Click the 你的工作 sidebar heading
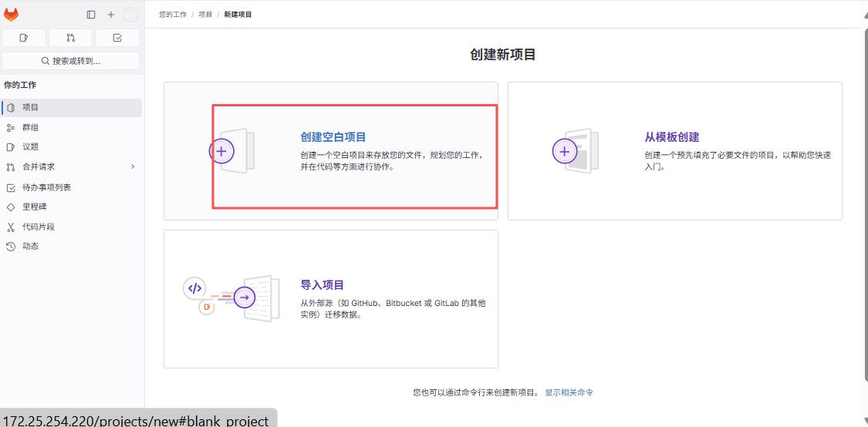This screenshot has width=868, height=427. coord(20,86)
